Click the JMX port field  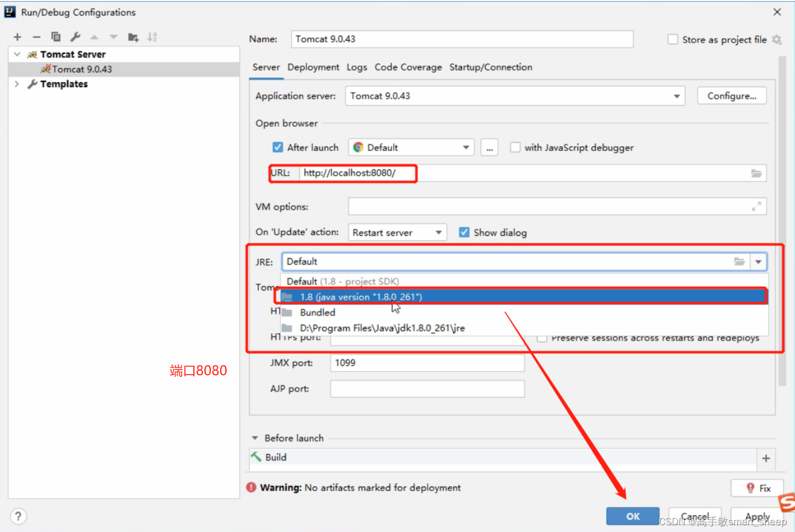tap(428, 363)
